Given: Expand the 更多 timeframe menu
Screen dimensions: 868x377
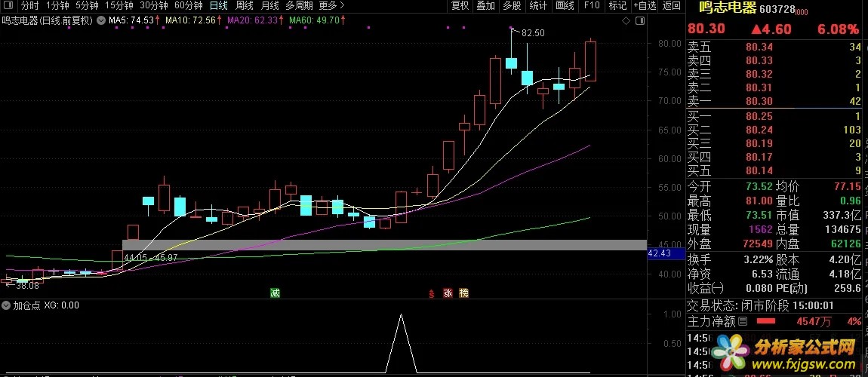Looking at the screenshot, I should 332,6.
